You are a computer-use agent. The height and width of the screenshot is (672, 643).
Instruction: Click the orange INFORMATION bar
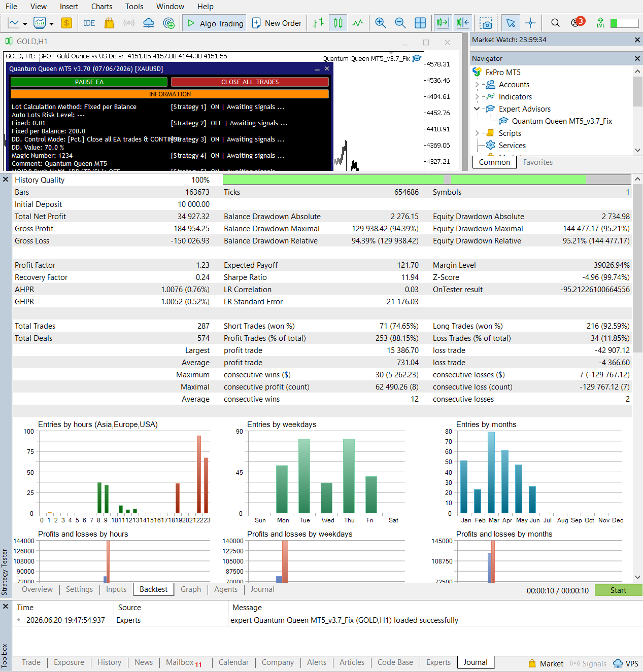tap(170, 94)
